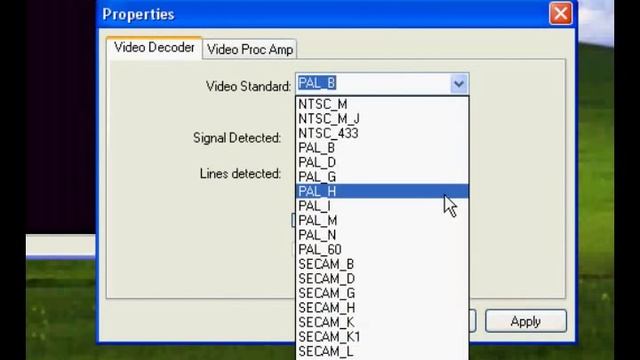Collapse the Video Standard dropdown arrow
This screenshot has height=360, width=640.
pyautogui.click(x=459, y=84)
